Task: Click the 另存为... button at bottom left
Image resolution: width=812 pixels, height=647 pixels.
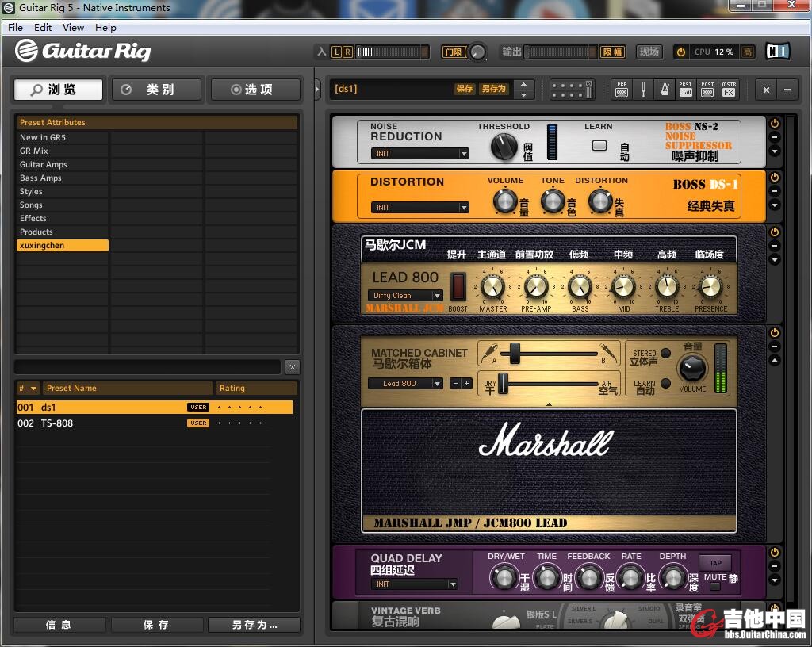Action: 254,625
